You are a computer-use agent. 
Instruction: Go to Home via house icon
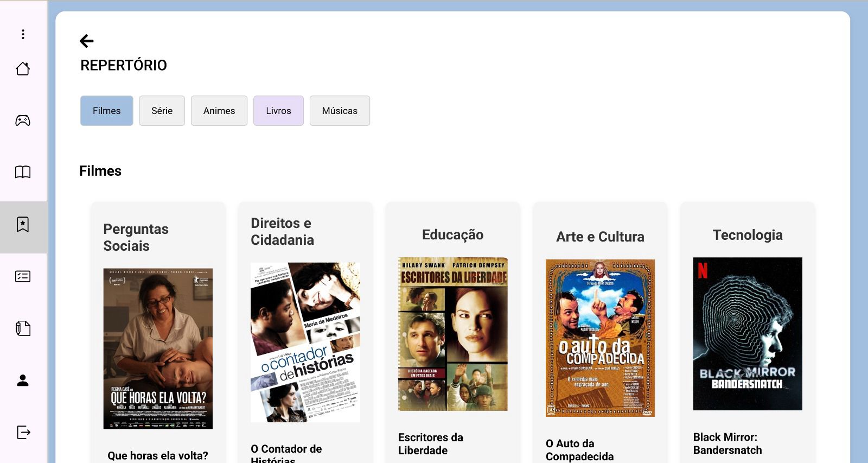23,69
